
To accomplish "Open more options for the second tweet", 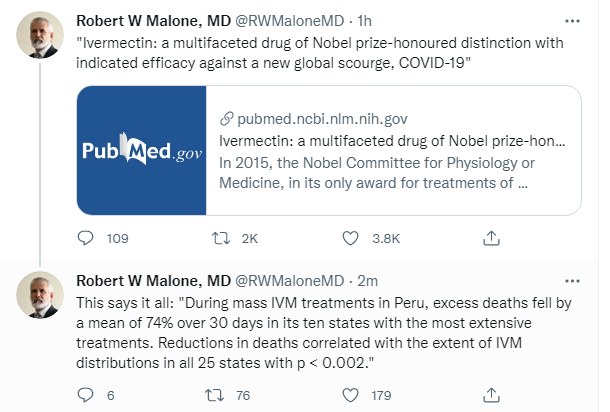I will pos(572,281).
